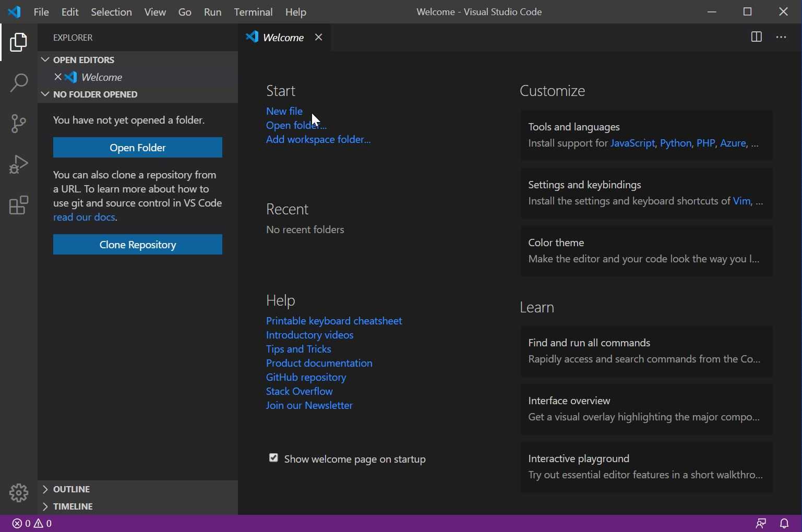
Task: Minimize the VS Code window
Action: tap(712, 11)
